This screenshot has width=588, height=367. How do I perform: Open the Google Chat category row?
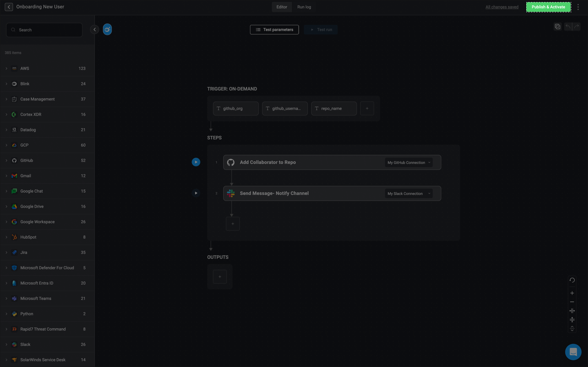[47, 191]
